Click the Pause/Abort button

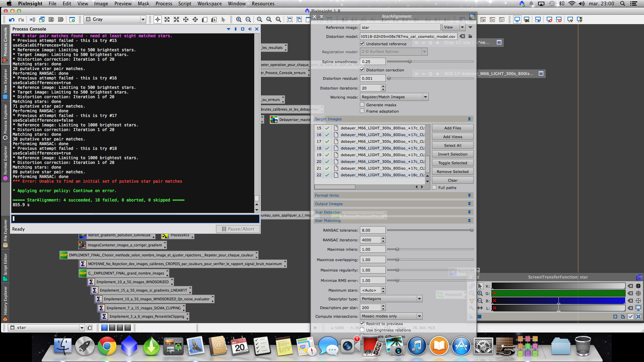[238, 229]
